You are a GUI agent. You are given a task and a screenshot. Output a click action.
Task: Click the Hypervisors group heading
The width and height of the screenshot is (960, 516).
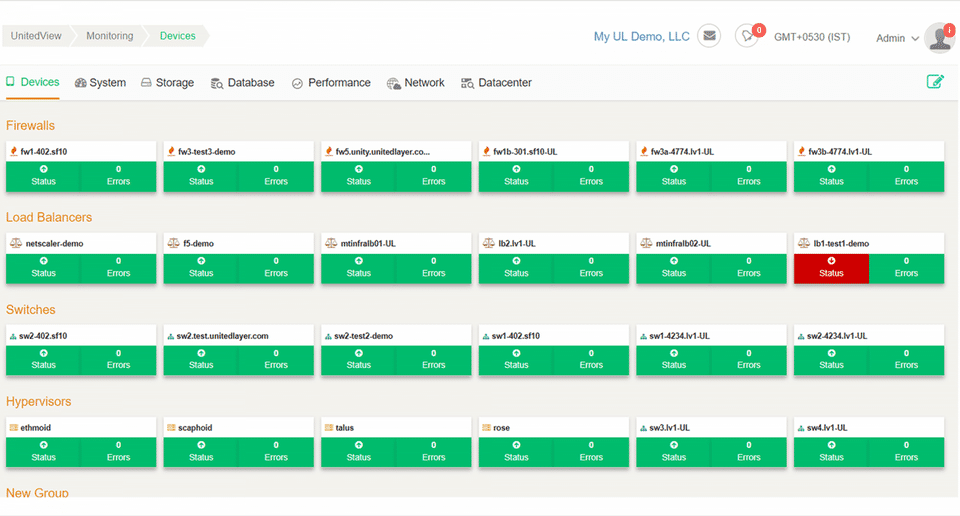click(x=39, y=402)
